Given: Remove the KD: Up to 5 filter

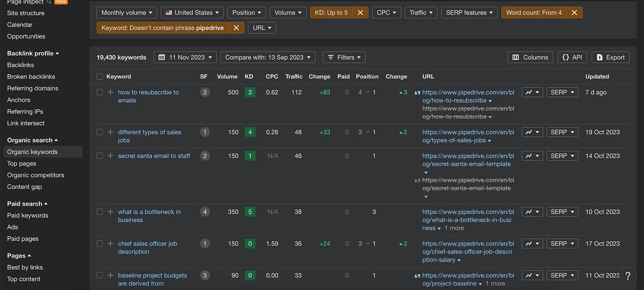Looking at the screenshot, I should coord(360,13).
